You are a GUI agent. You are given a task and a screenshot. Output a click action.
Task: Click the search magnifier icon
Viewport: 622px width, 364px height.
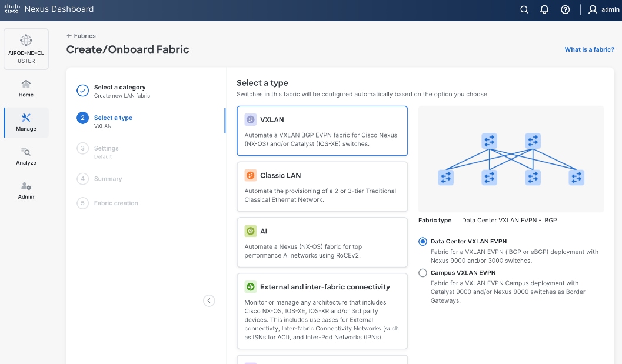coord(524,9)
